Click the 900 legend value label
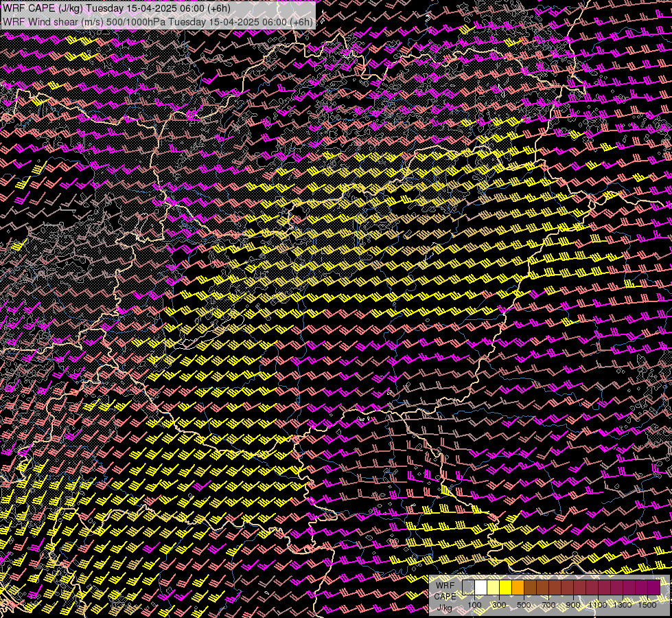 tap(573, 605)
